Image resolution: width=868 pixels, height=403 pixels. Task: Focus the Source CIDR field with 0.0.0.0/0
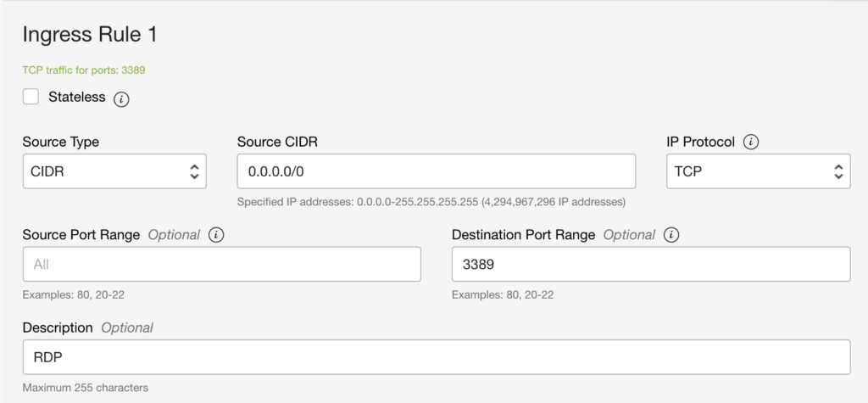click(x=436, y=172)
